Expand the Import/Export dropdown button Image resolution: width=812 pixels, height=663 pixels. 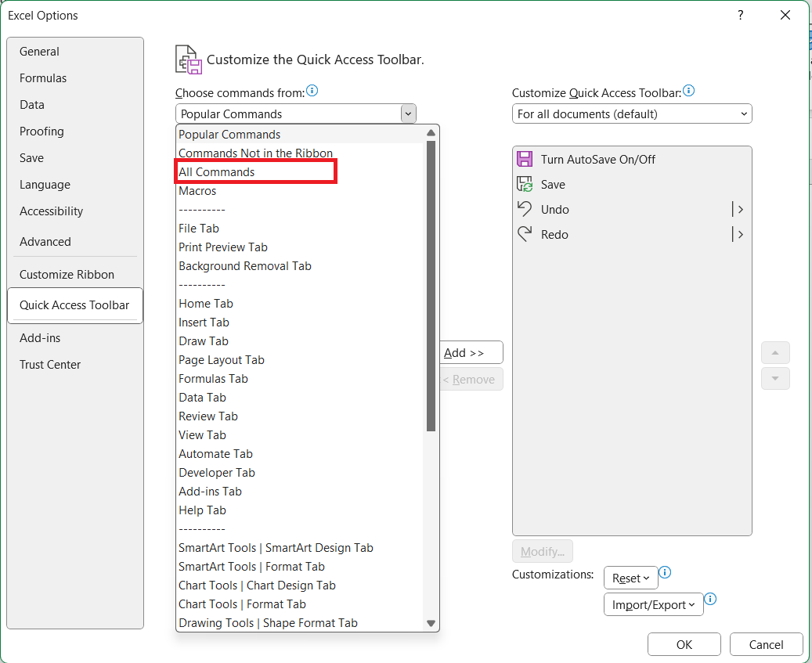click(x=654, y=604)
